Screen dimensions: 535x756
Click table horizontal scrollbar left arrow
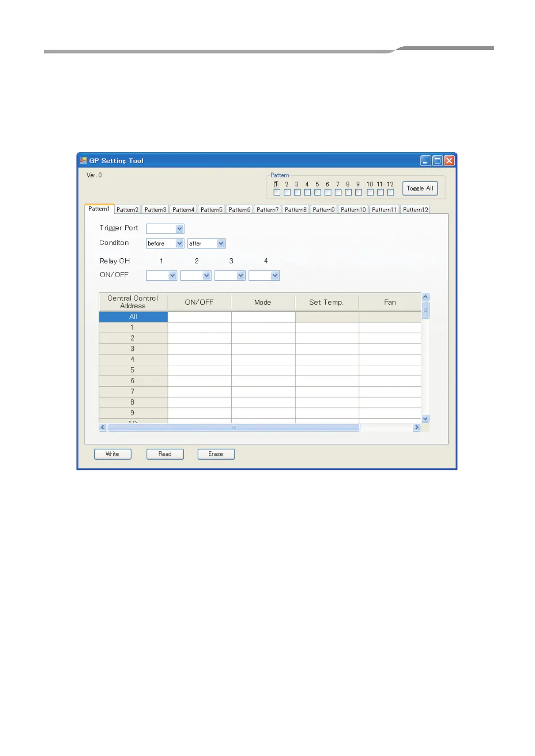pos(103,427)
